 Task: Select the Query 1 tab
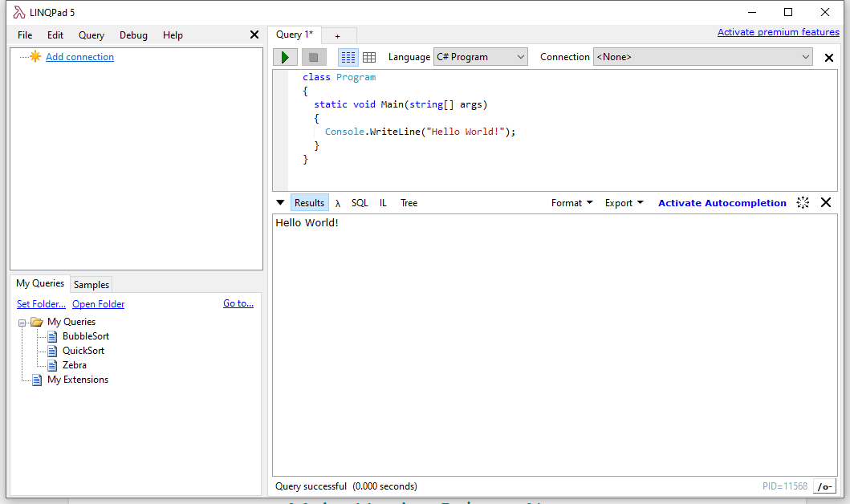point(295,35)
